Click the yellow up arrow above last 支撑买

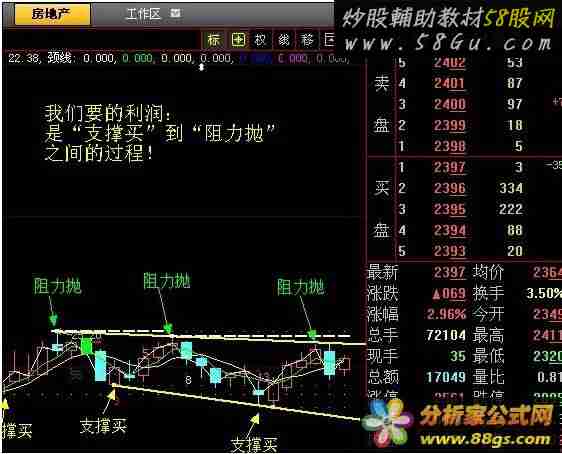point(255,419)
